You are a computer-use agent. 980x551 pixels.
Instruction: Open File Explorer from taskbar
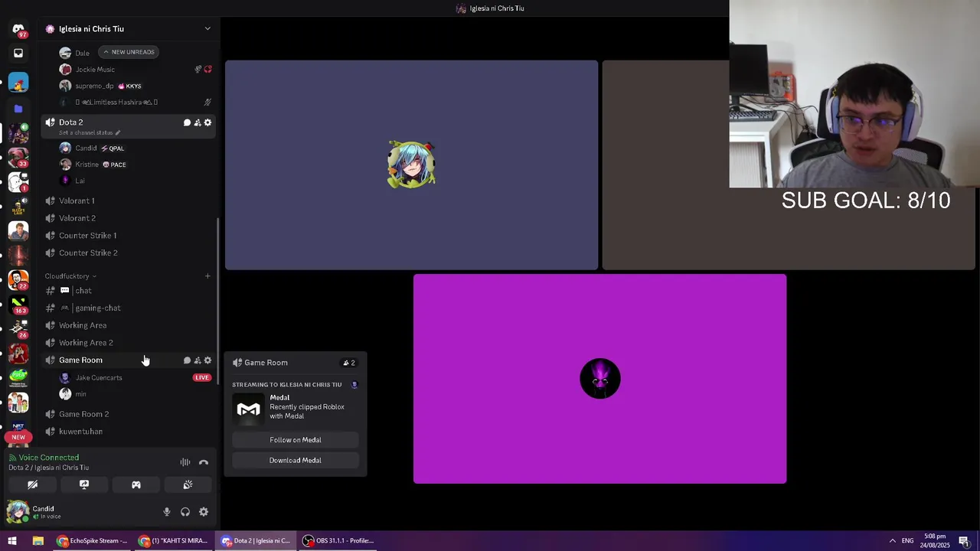[x=38, y=540]
